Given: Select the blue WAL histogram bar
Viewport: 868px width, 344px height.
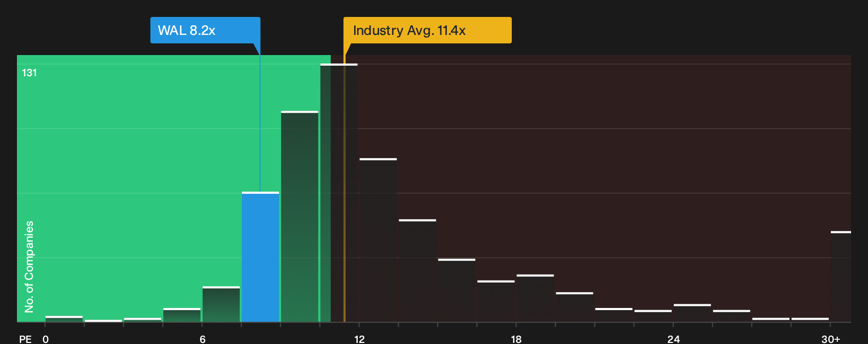Looking at the screenshot, I should (x=260, y=257).
